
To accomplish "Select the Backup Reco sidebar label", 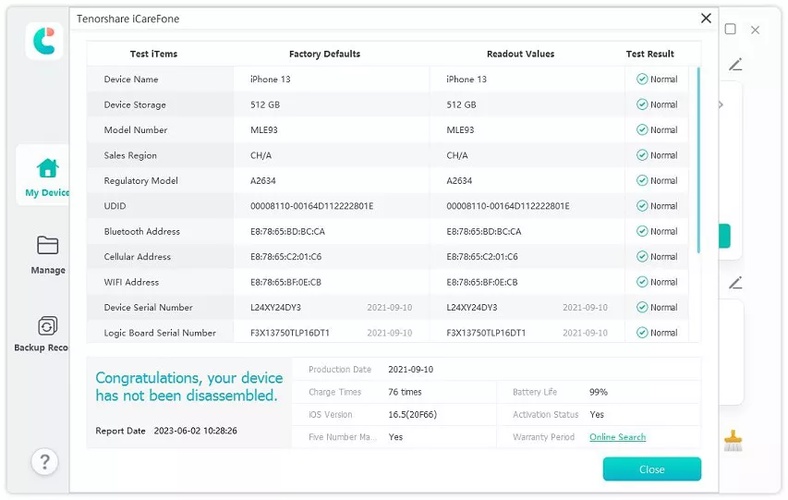I will [x=41, y=347].
